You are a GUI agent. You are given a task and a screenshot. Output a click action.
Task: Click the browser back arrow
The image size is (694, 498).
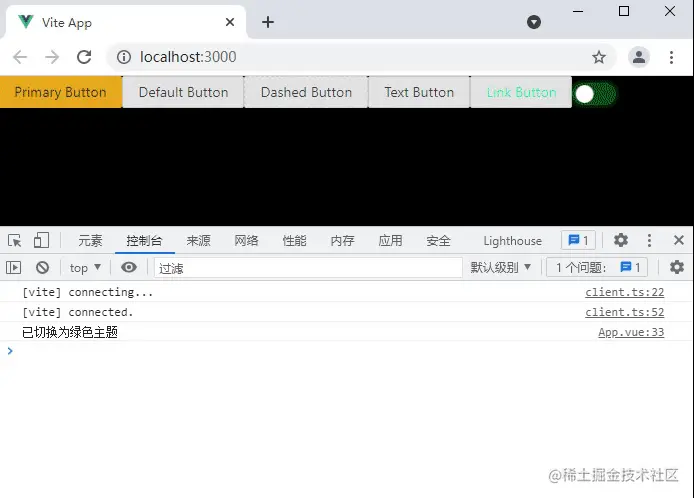click(20, 57)
